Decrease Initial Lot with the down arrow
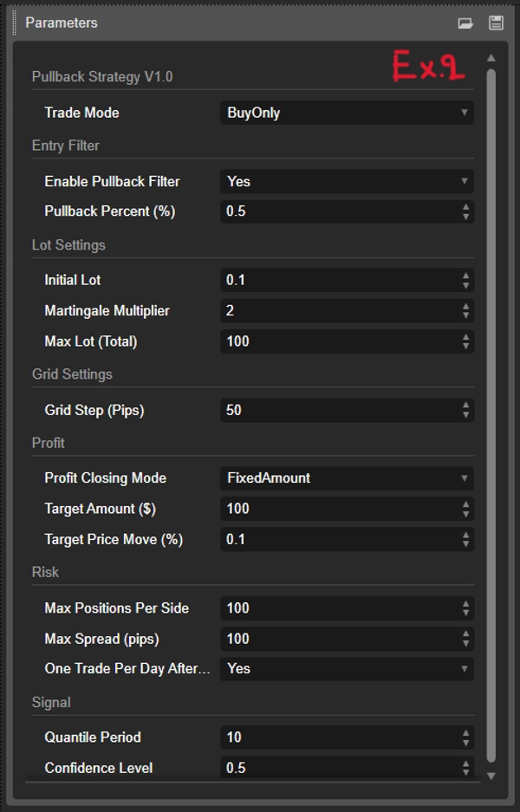The height and width of the screenshot is (812, 520). (467, 283)
